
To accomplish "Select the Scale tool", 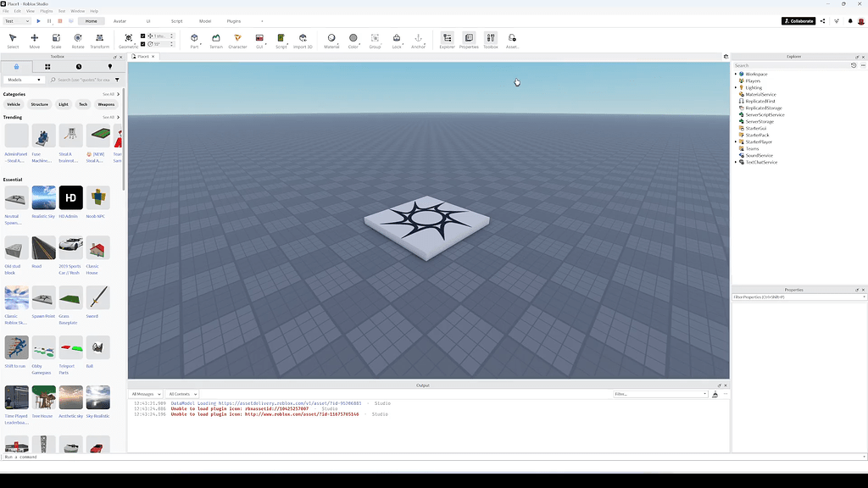I will 56,39.
